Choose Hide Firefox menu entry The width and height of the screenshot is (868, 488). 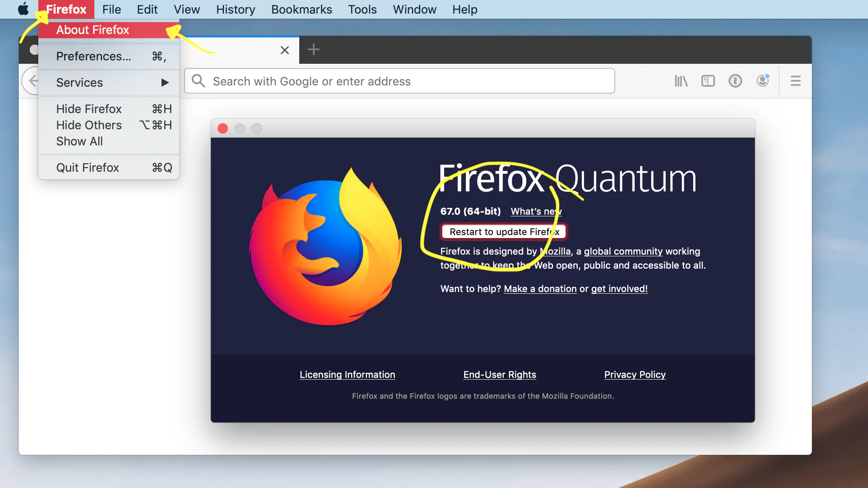pos(109,109)
